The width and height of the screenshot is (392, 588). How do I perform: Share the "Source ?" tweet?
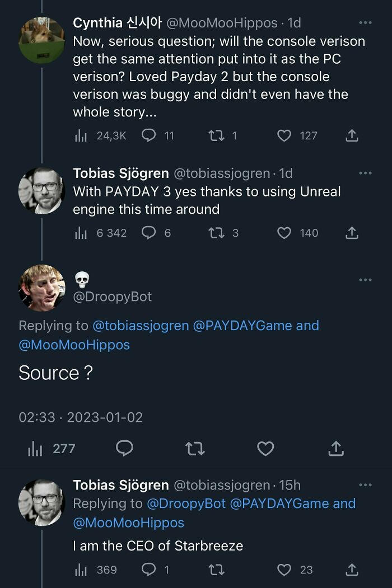click(x=336, y=448)
